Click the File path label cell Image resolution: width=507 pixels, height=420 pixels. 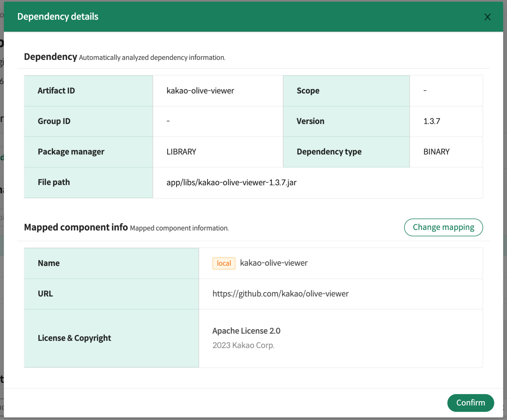click(x=54, y=182)
